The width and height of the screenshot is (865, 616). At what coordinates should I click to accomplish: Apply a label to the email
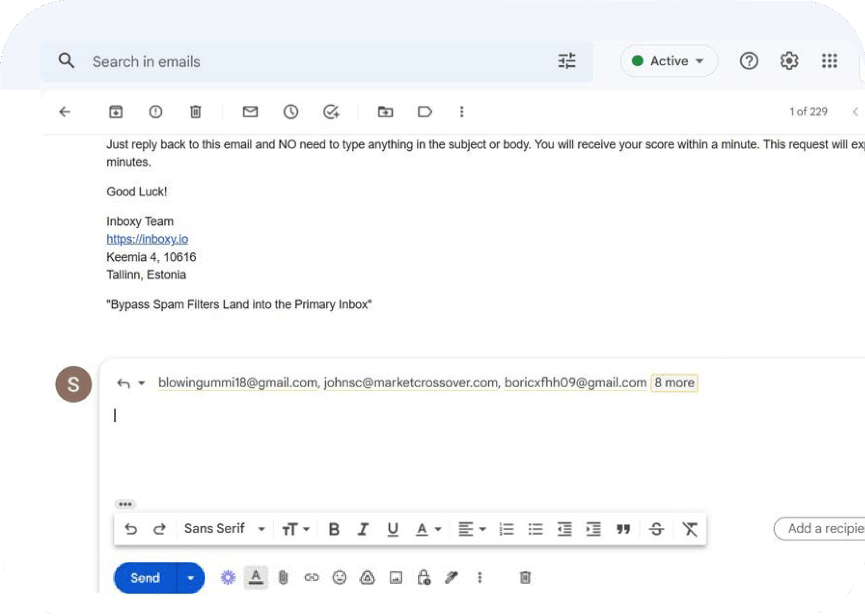(x=425, y=111)
